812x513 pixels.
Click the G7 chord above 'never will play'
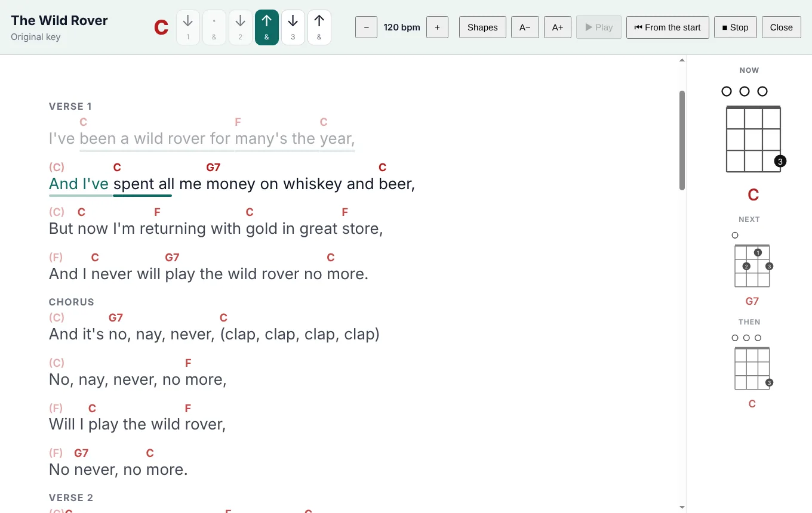click(x=172, y=258)
